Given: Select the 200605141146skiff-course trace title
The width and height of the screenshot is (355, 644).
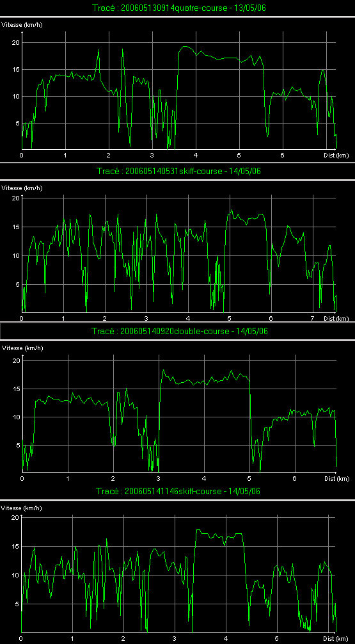Looking at the screenshot, I should point(178,491).
